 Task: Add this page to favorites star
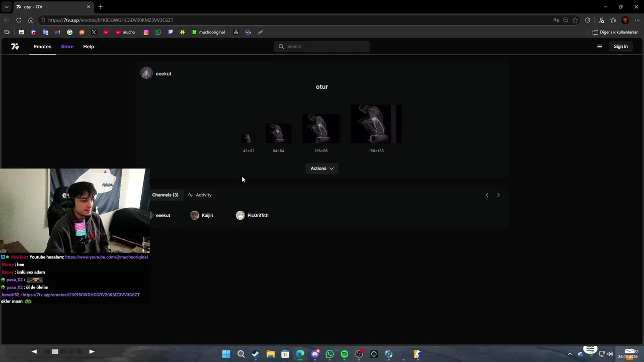click(575, 20)
